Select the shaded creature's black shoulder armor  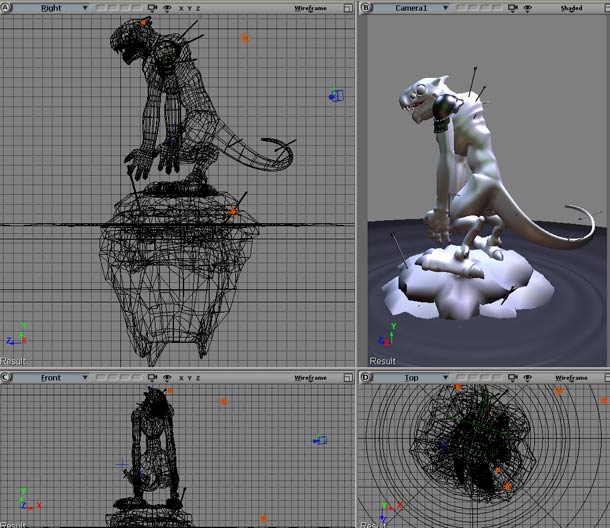445,107
